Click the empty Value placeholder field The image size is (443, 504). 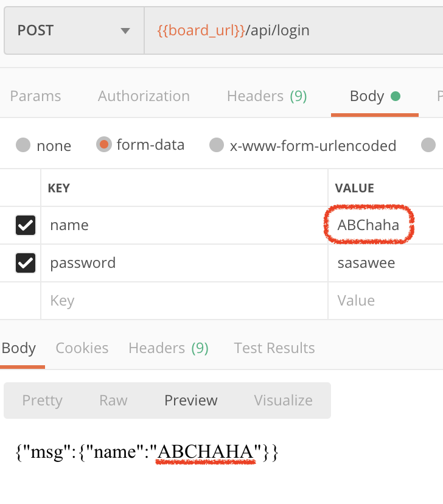coord(386,301)
